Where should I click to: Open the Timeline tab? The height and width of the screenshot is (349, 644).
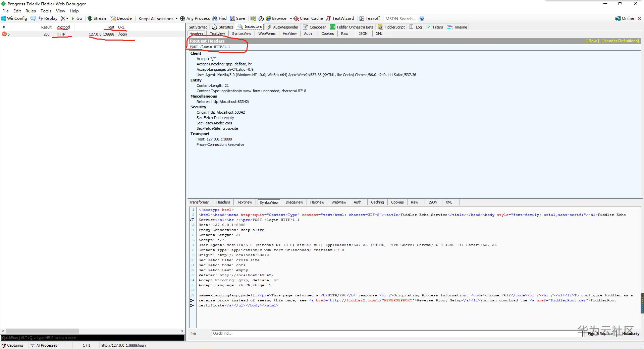click(x=457, y=27)
